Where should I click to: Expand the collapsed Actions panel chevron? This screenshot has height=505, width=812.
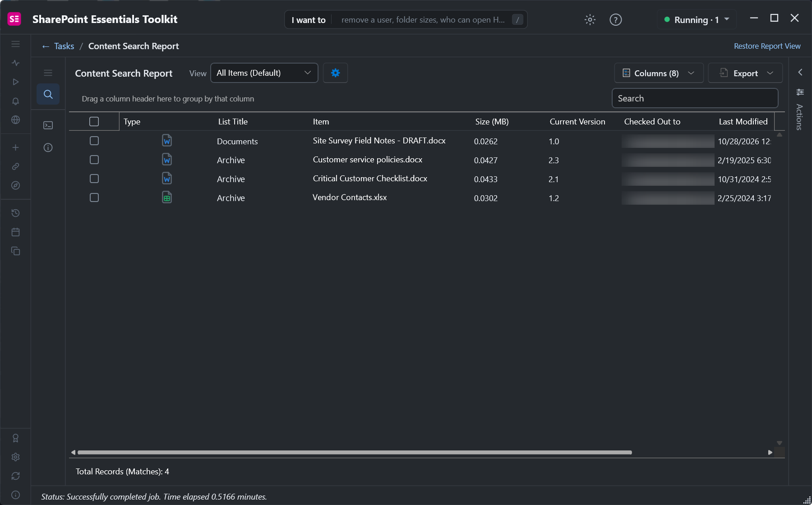coord(800,72)
